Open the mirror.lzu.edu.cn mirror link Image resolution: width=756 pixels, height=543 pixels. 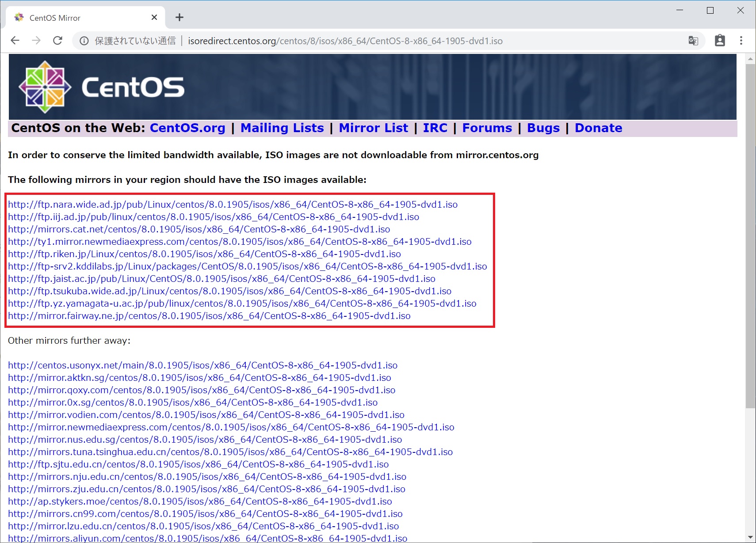pos(203,526)
